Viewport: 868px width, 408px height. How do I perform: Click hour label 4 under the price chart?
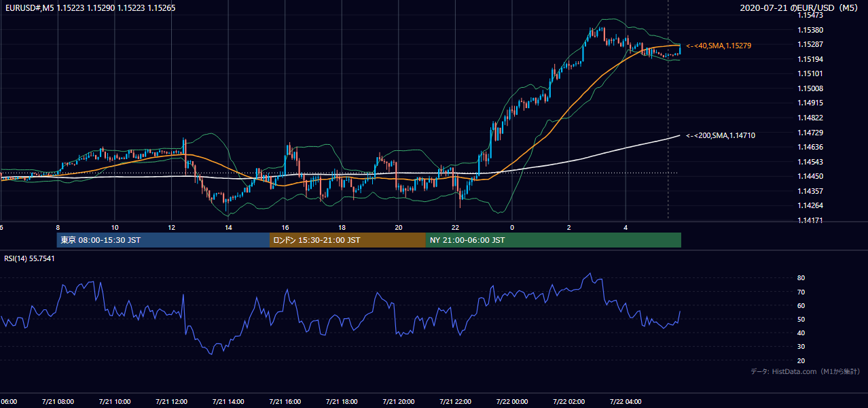click(626, 228)
